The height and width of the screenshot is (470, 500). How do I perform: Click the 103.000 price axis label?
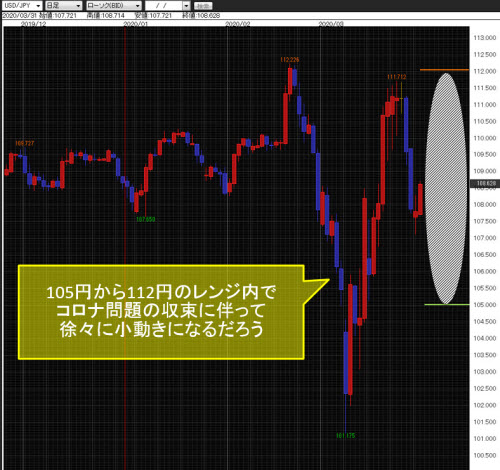[x=485, y=372]
